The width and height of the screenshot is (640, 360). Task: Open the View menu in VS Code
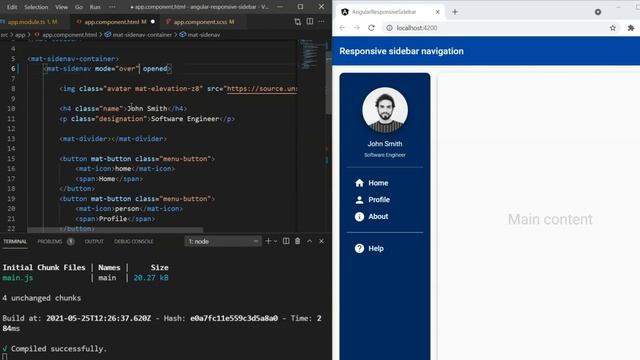62,7
